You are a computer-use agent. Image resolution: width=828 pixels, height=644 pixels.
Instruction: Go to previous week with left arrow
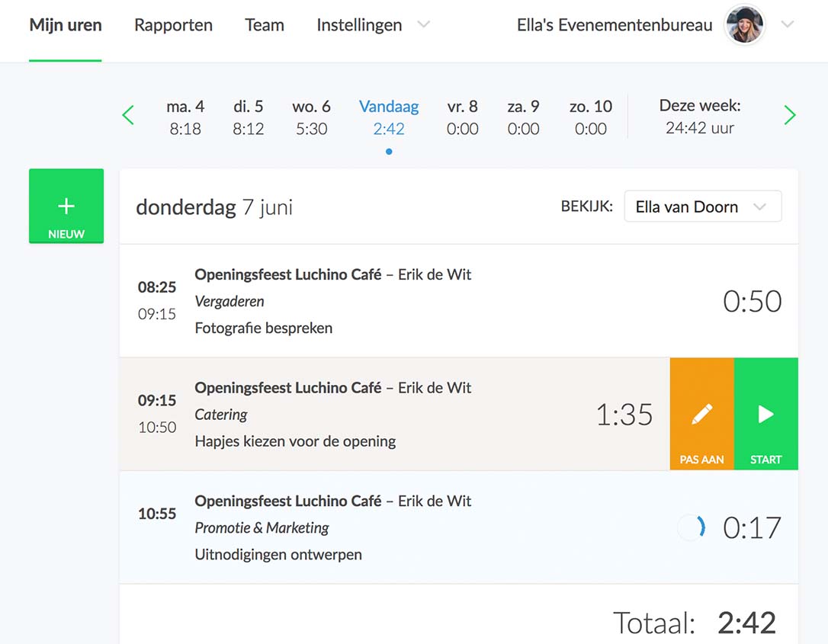point(128,116)
